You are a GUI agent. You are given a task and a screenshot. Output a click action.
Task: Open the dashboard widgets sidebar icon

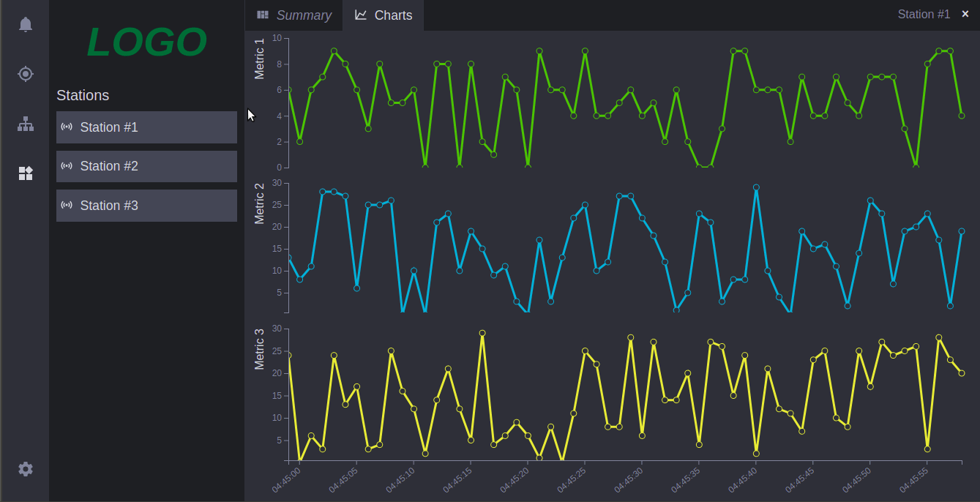tap(26, 173)
